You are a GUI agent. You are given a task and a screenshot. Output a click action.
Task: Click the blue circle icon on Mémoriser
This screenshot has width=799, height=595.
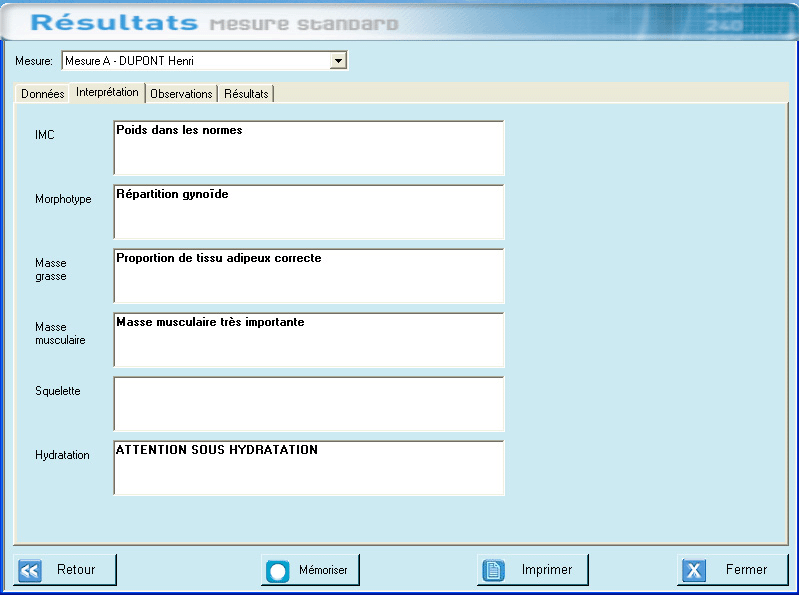pyautogui.click(x=277, y=570)
